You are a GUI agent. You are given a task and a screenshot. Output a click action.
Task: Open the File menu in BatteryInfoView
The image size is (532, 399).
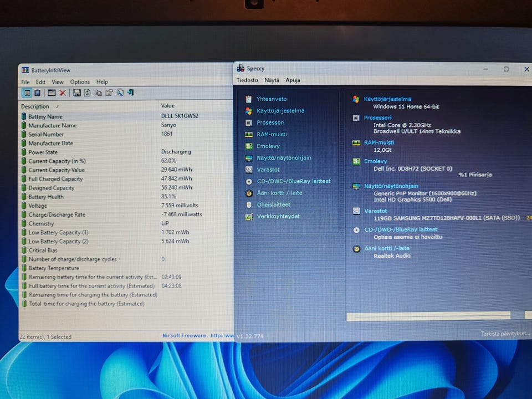point(25,82)
